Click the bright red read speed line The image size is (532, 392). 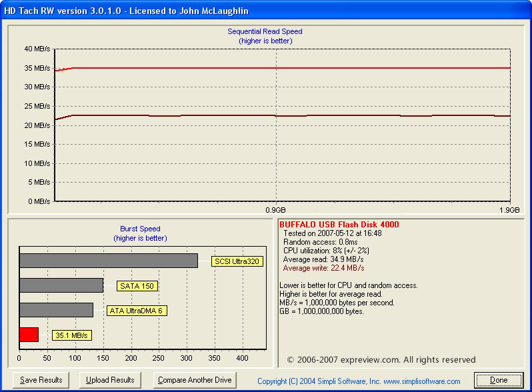pos(282,68)
